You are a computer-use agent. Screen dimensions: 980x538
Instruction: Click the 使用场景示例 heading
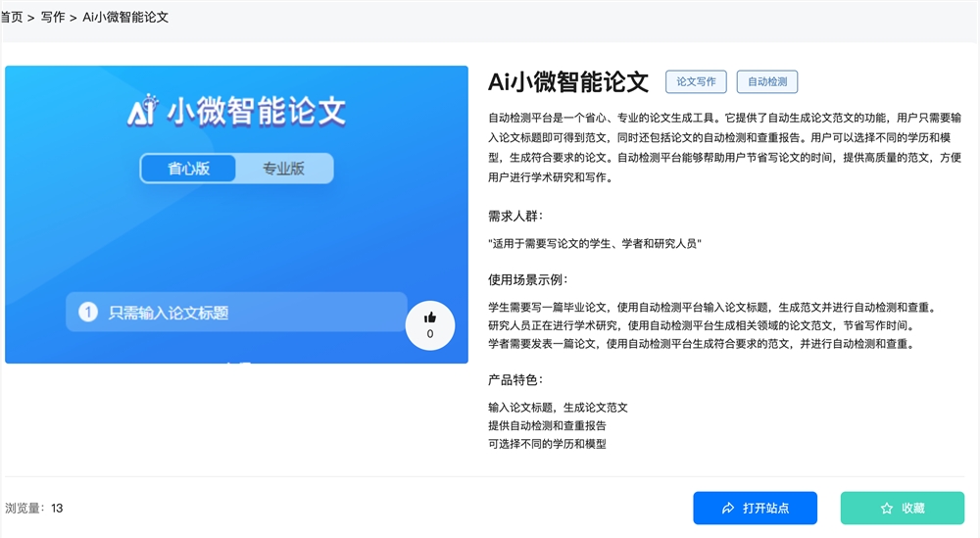point(528,279)
